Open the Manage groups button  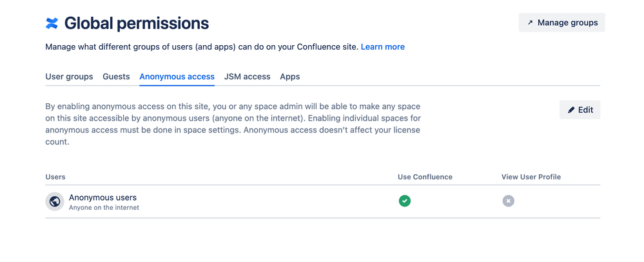pyautogui.click(x=561, y=23)
